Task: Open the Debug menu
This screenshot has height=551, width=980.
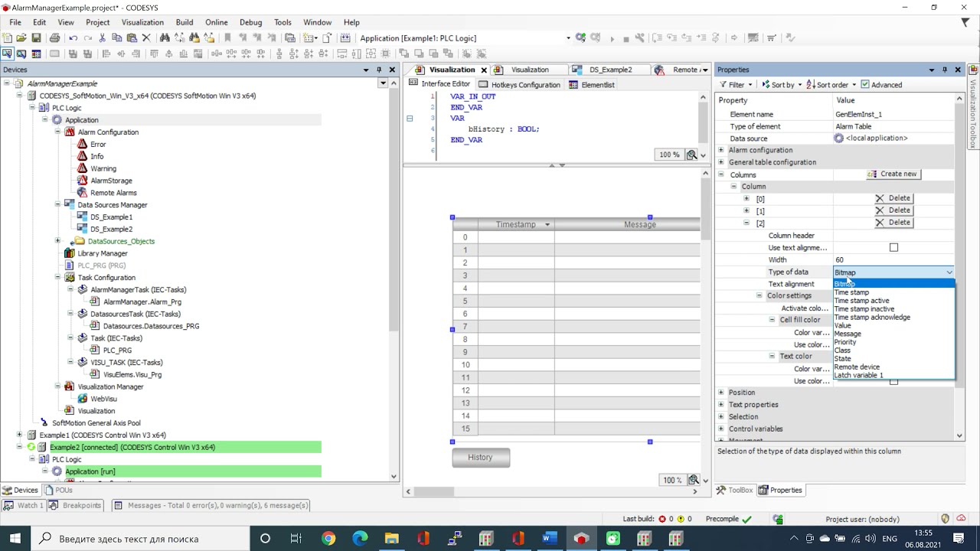Action: pyautogui.click(x=250, y=22)
